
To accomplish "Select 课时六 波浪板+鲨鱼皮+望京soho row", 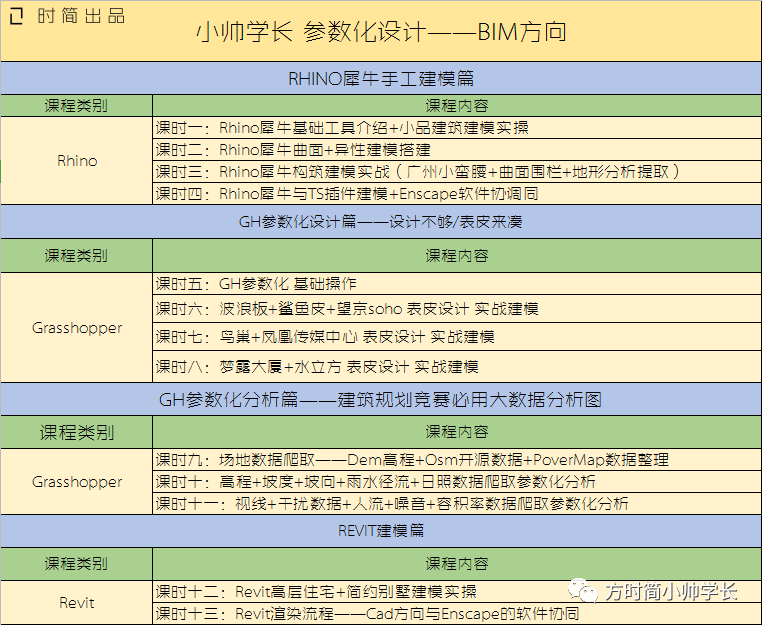I will (457, 309).
